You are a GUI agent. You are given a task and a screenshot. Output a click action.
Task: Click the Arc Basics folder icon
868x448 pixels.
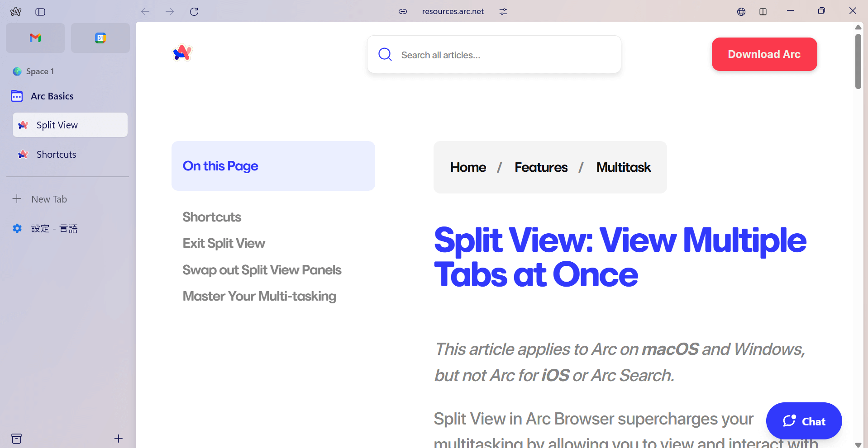17,96
